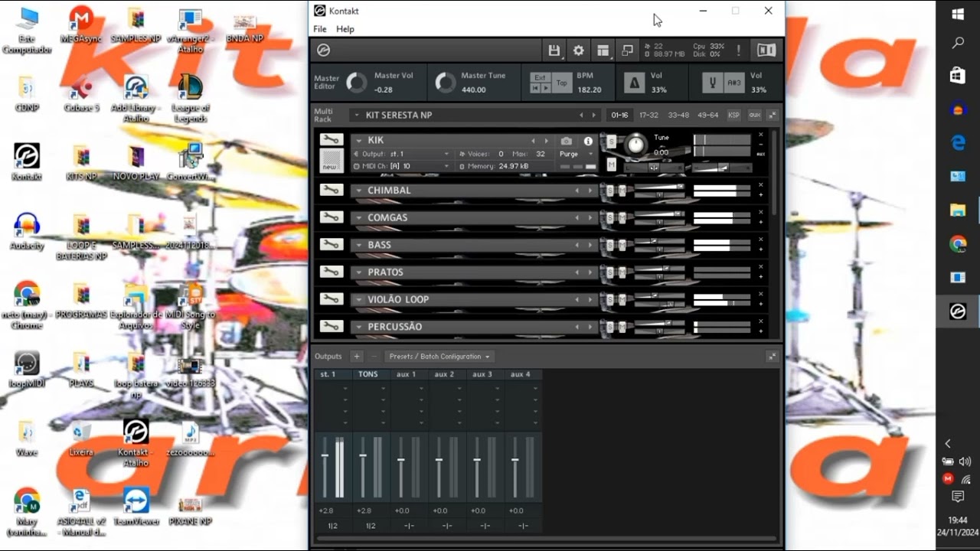
Task: Click the tuning fork reference tone icon
Action: click(x=713, y=83)
